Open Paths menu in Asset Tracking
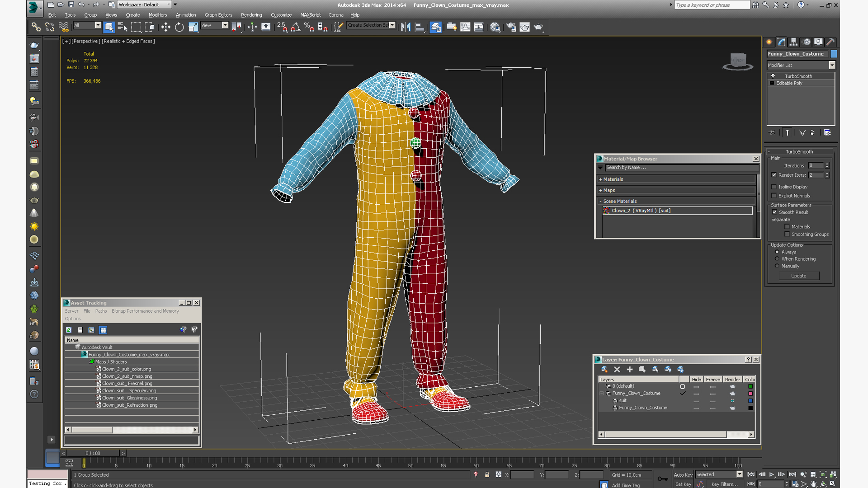 coord(101,311)
